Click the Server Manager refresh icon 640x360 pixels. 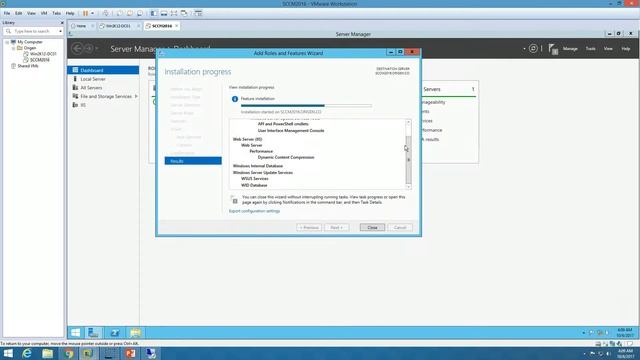tap(533, 49)
